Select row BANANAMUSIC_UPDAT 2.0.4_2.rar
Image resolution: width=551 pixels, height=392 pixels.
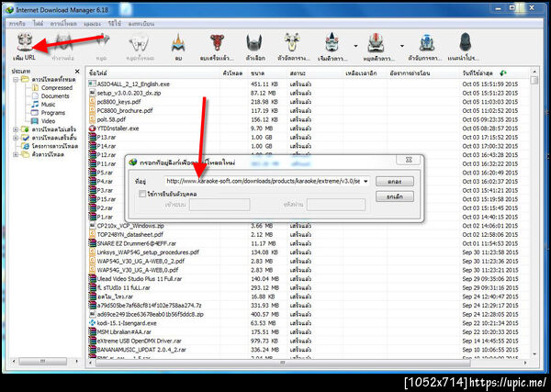(x=308, y=350)
